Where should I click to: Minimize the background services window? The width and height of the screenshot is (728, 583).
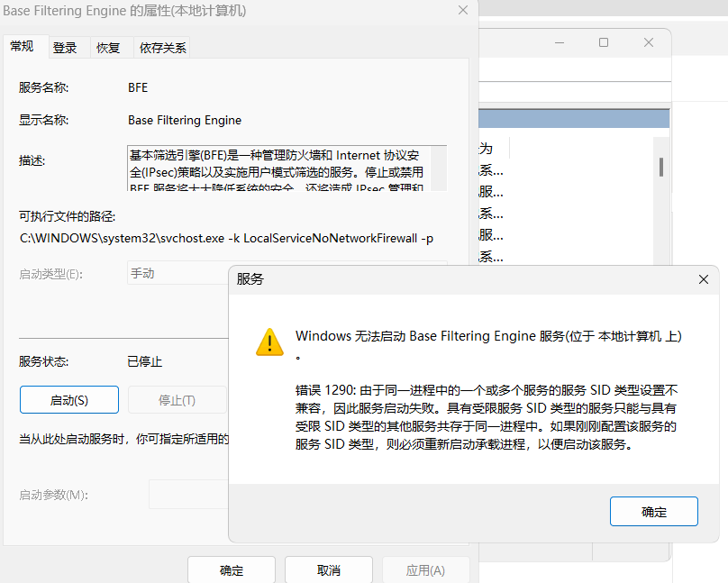click(x=560, y=42)
